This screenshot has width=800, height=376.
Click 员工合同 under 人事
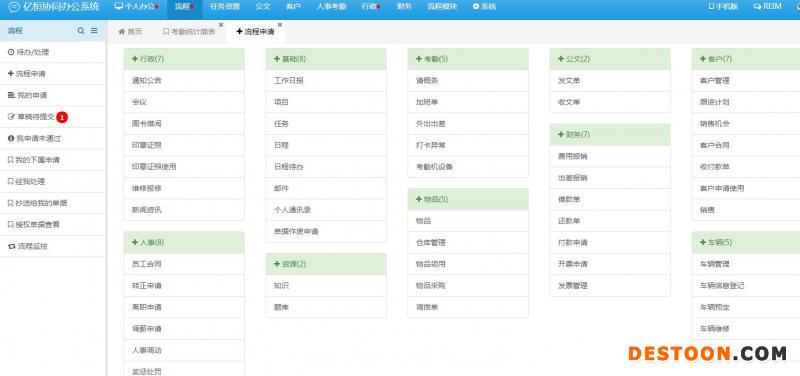coord(184,264)
